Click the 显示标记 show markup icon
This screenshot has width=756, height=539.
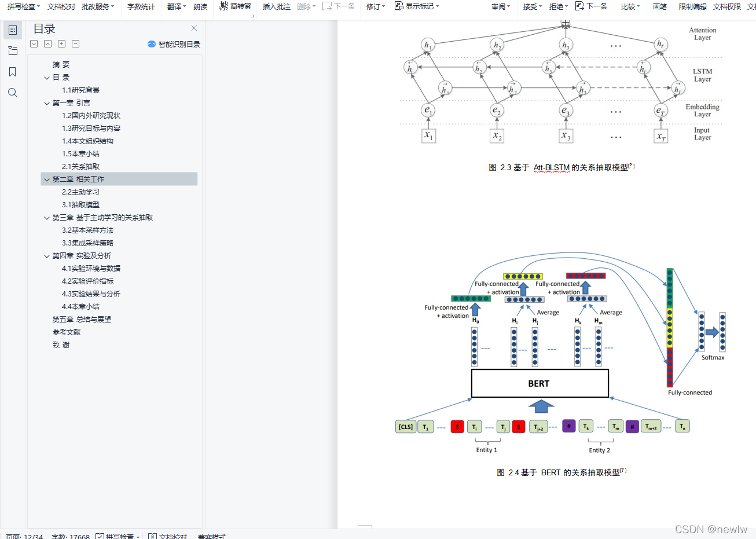coord(399,6)
